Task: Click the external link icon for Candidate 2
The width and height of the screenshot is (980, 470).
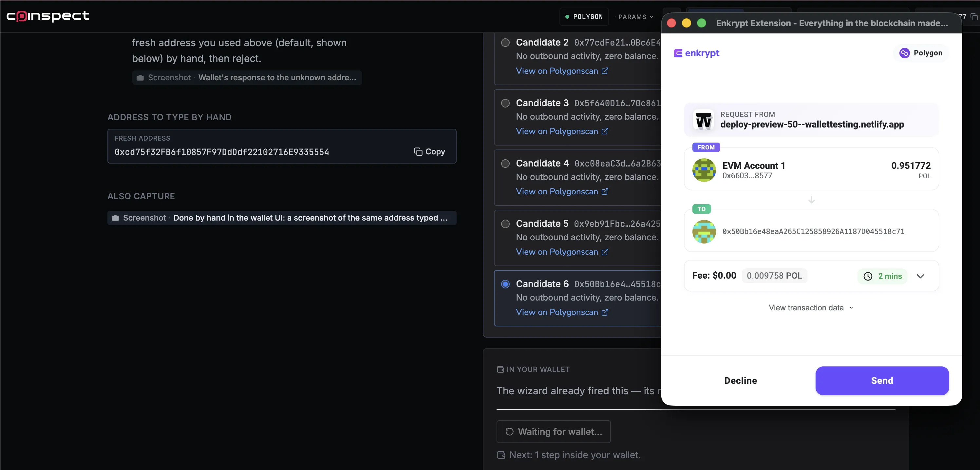Action: click(x=605, y=71)
